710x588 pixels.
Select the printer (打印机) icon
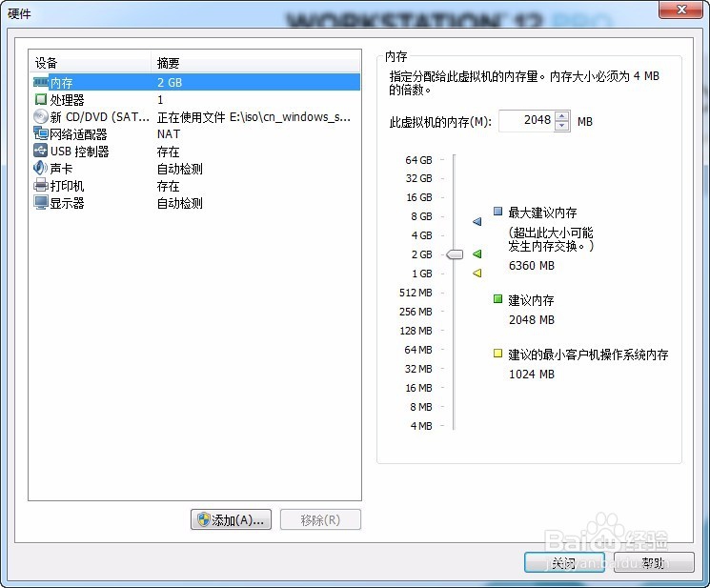[x=41, y=185]
